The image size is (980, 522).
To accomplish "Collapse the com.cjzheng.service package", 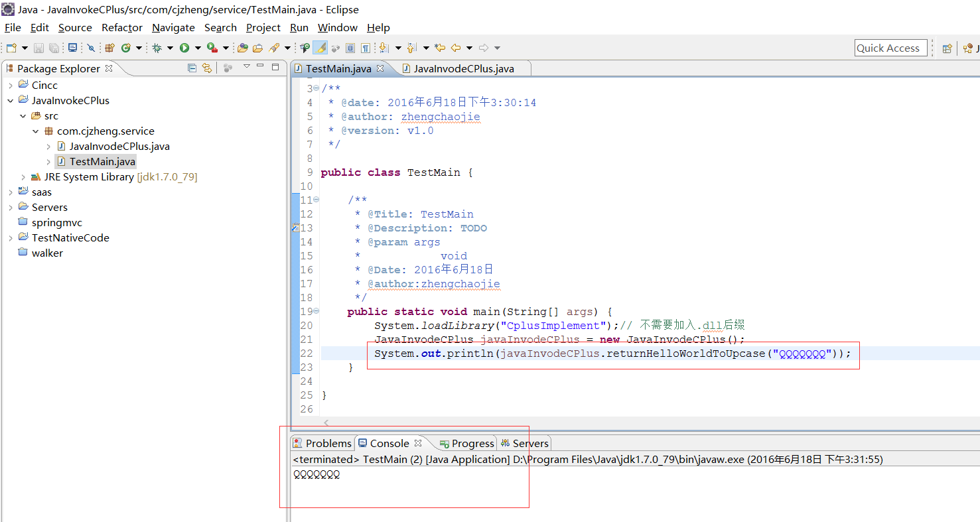I will point(36,131).
